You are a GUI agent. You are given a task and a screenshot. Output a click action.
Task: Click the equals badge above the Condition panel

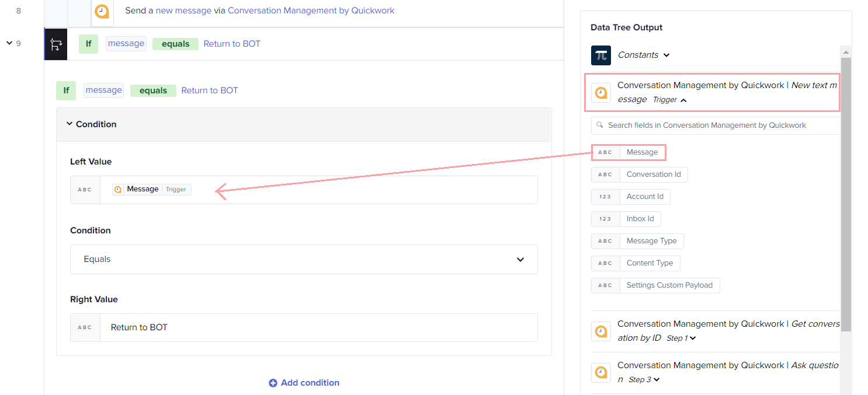click(153, 90)
